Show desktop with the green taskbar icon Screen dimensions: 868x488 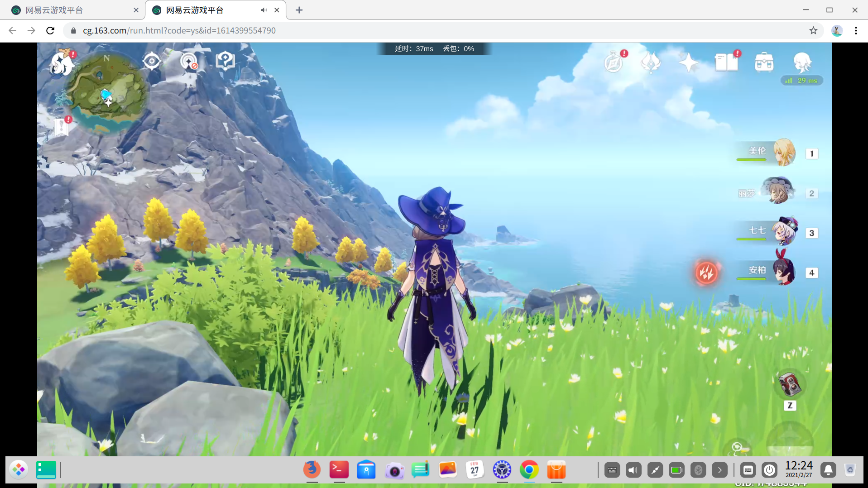(46, 470)
